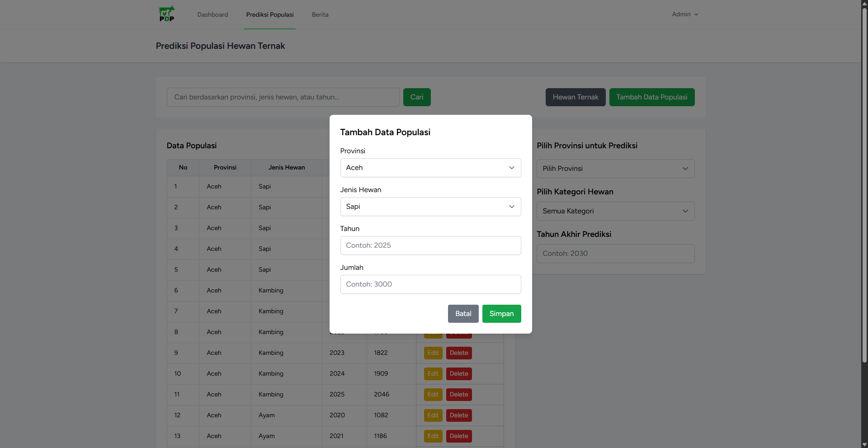The width and height of the screenshot is (868, 448).
Task: Go to the Dashboard tab
Action: [x=212, y=14]
